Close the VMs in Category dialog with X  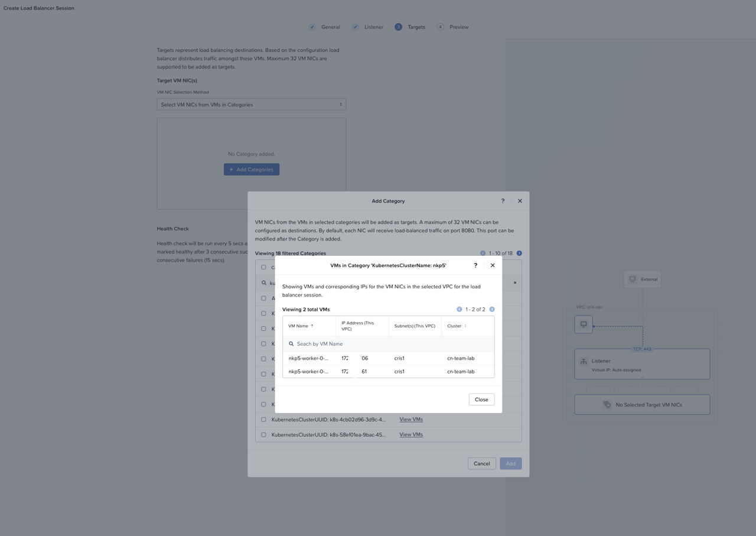[493, 265]
